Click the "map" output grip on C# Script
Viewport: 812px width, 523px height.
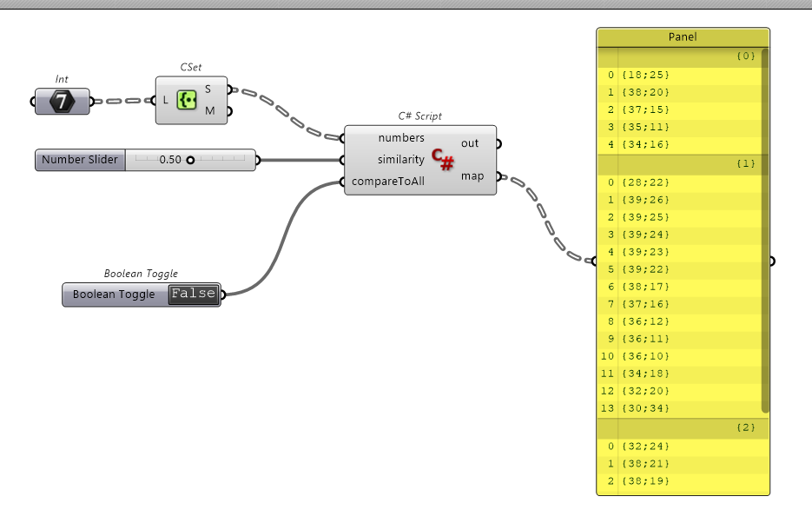pyautogui.click(x=497, y=175)
